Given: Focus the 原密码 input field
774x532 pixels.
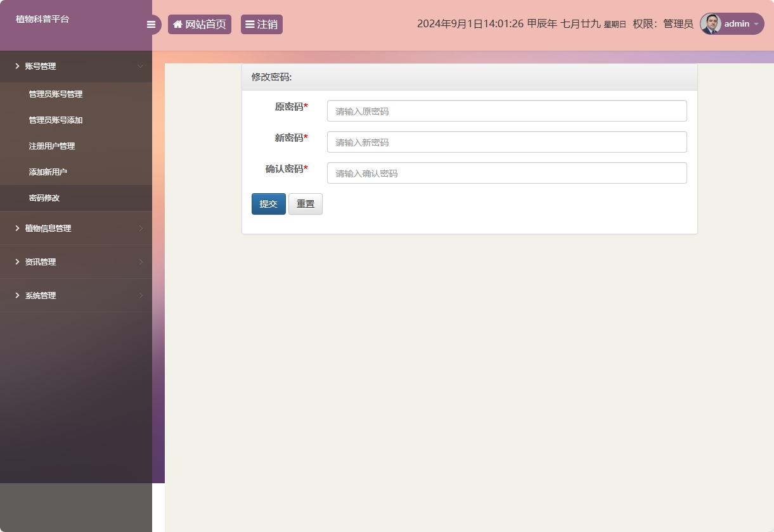Looking at the screenshot, I should point(507,111).
